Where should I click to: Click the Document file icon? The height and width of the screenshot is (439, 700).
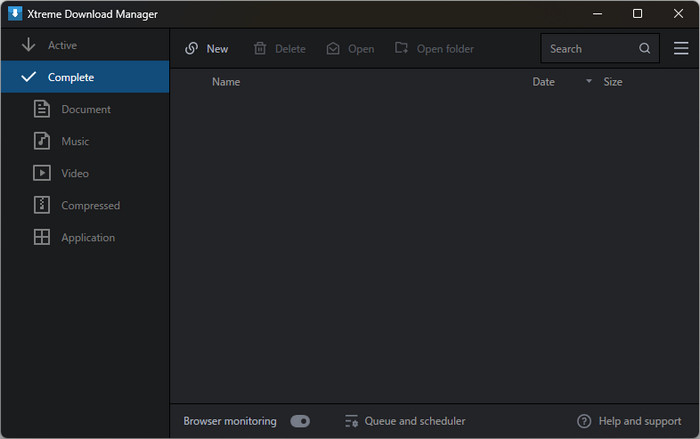click(x=42, y=109)
